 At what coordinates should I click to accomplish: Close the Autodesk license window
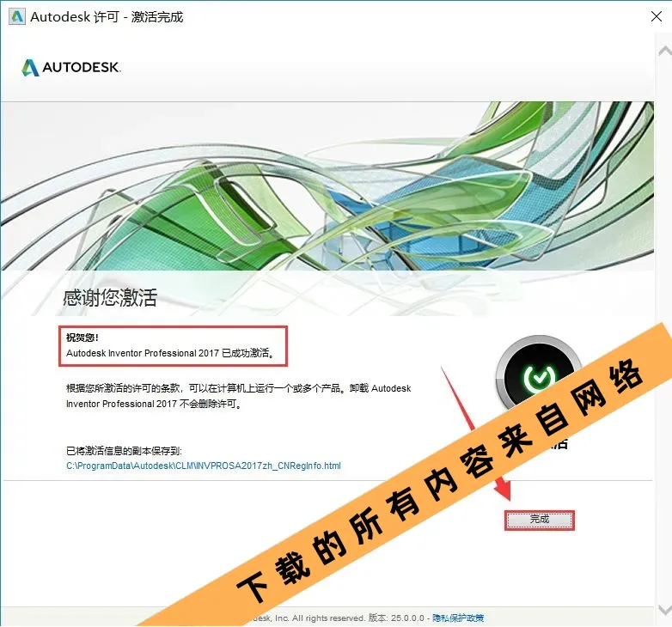tap(657, 16)
